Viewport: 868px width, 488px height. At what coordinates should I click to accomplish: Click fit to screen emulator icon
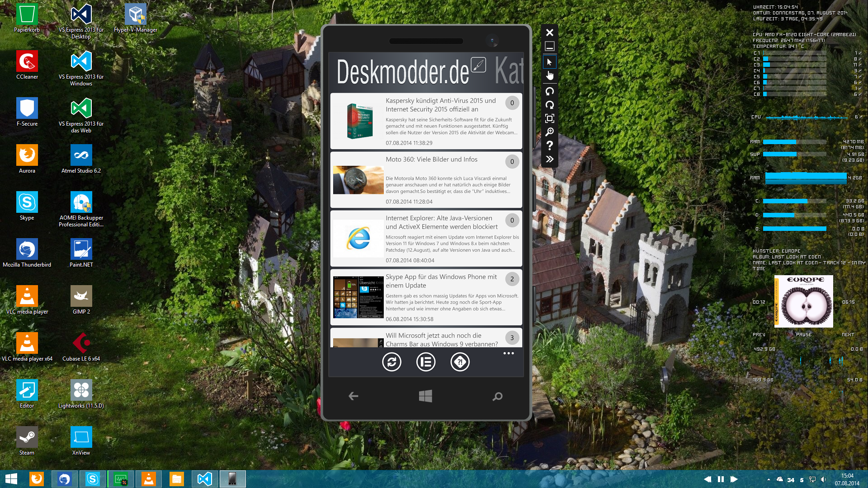[x=549, y=118]
